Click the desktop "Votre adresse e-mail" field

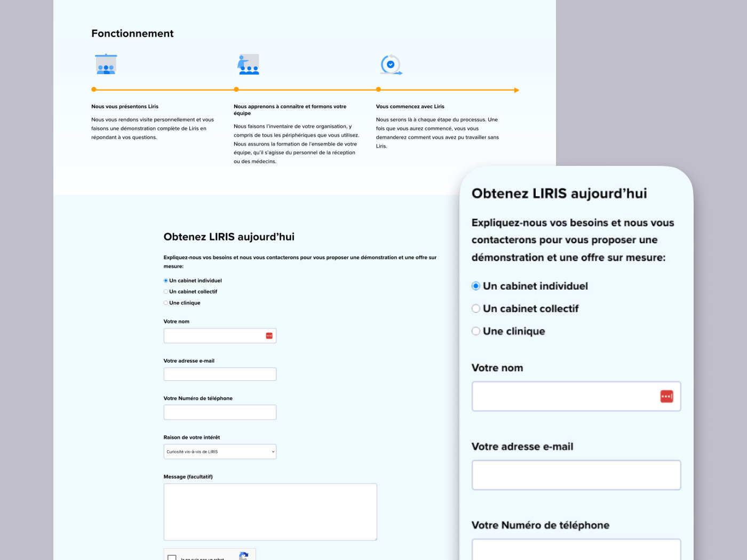point(220,374)
